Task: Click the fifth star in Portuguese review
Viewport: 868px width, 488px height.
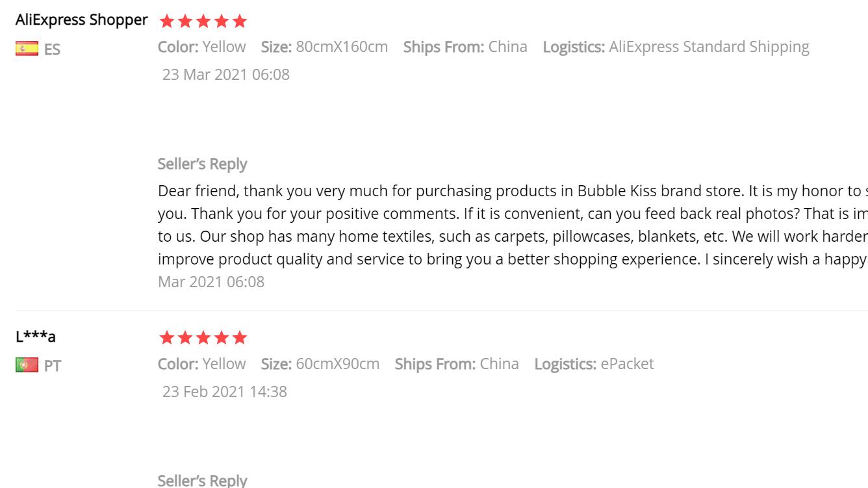Action: click(240, 338)
